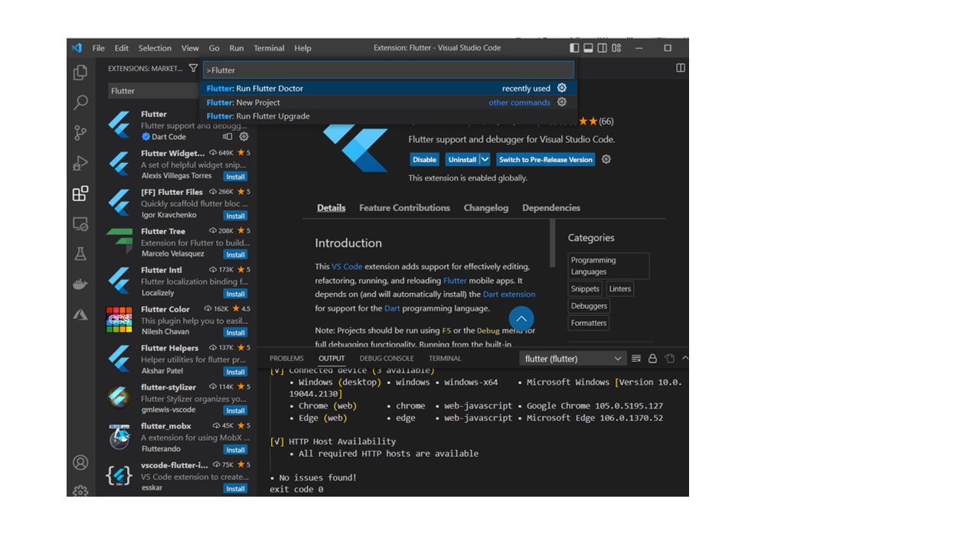Open the Terminal menu
This screenshot has height=551, width=980.
point(269,47)
